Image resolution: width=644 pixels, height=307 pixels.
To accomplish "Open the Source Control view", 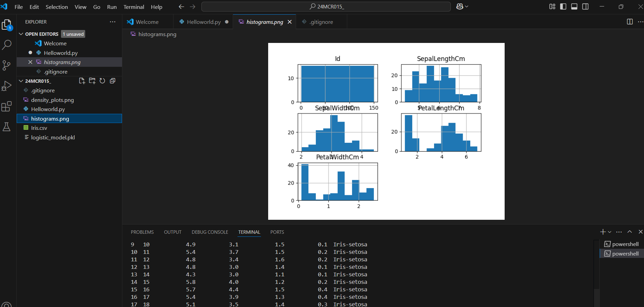I will point(7,65).
